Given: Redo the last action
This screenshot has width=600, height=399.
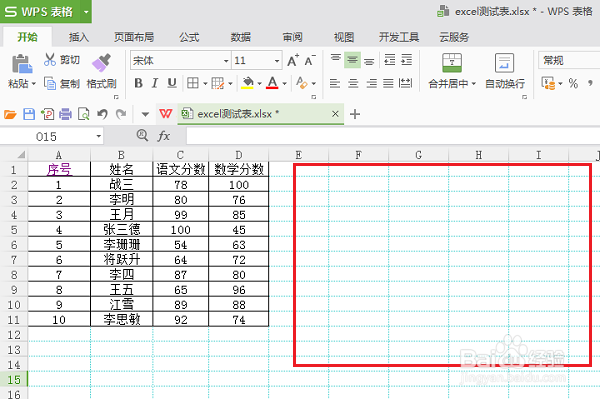Looking at the screenshot, I should pos(121,114).
